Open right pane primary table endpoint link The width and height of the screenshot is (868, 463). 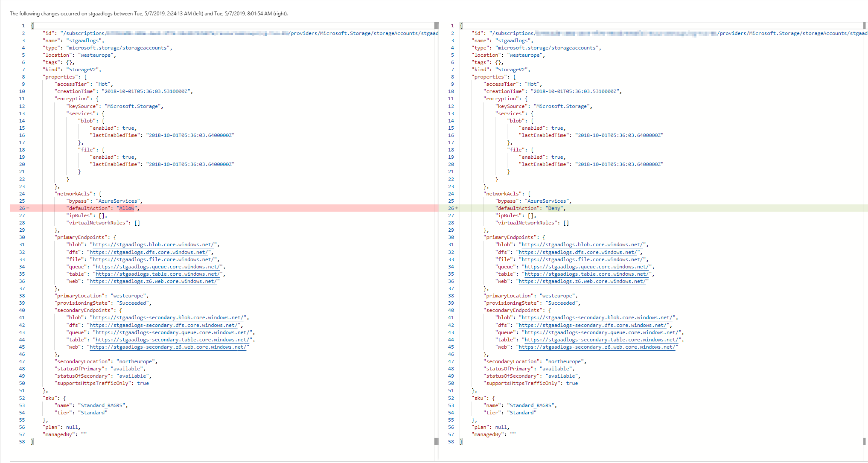587,274
